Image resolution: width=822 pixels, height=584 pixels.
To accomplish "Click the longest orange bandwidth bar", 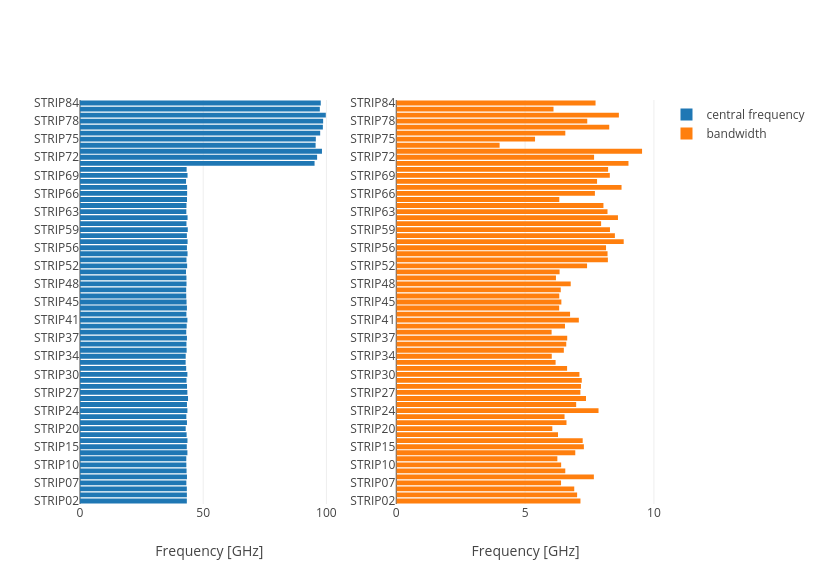I will coord(518,151).
